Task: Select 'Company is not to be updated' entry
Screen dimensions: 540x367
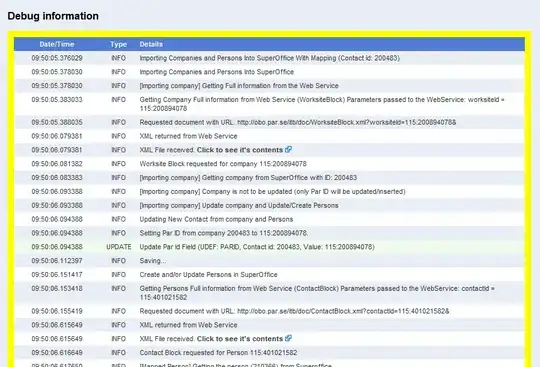Action: [272, 191]
